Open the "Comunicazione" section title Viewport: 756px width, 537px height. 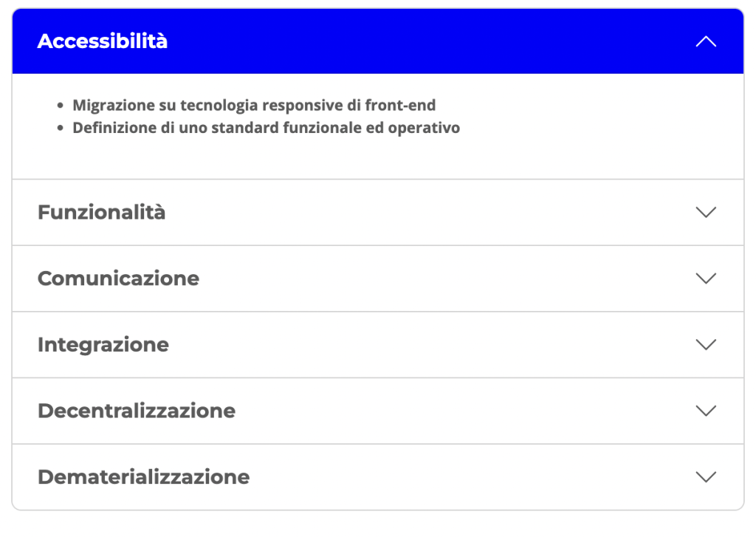(x=118, y=278)
